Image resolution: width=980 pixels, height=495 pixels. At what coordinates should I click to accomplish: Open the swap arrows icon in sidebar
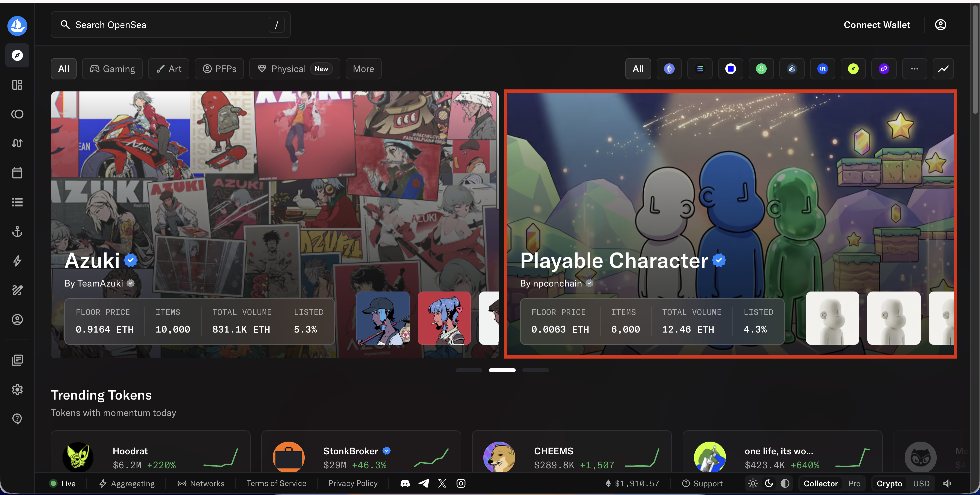coord(17,143)
